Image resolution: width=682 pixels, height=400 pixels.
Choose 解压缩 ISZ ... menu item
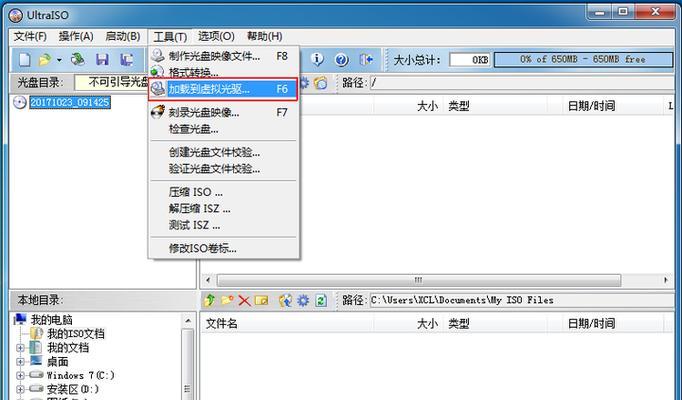click(x=224, y=209)
